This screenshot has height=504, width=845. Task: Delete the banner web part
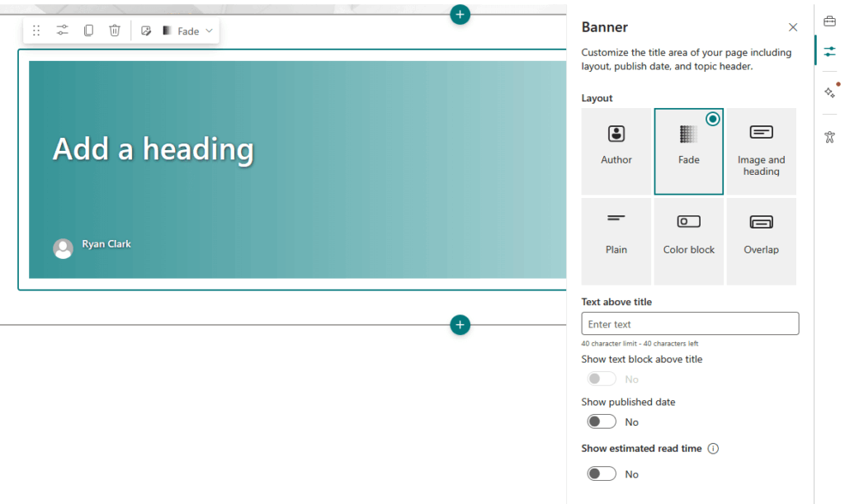(x=114, y=31)
